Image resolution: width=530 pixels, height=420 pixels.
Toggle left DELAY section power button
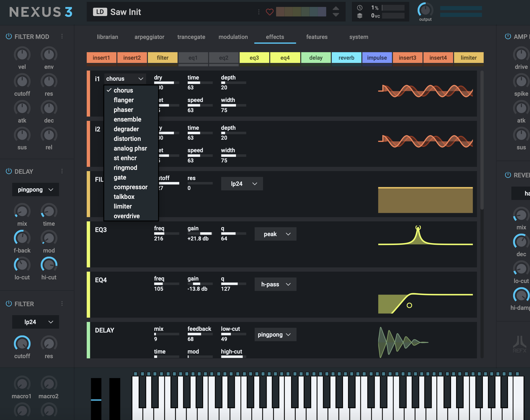[9, 171]
